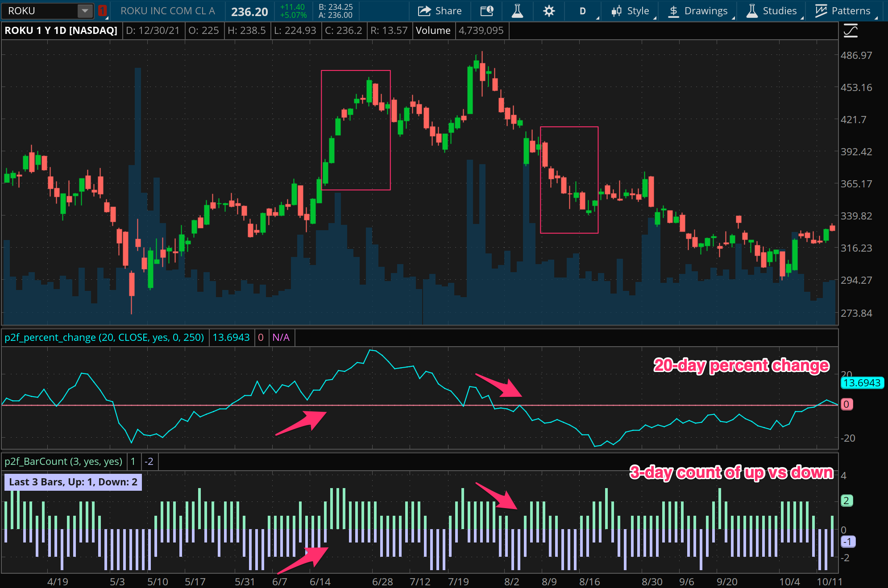Click the C: 236.2 close value
The width and height of the screenshot is (888, 588).
pos(344,30)
